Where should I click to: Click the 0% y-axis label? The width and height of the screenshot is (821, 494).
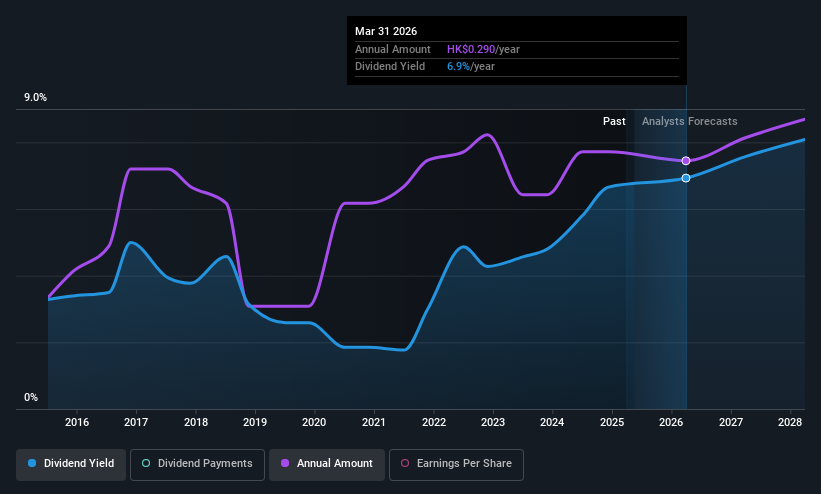click(31, 398)
